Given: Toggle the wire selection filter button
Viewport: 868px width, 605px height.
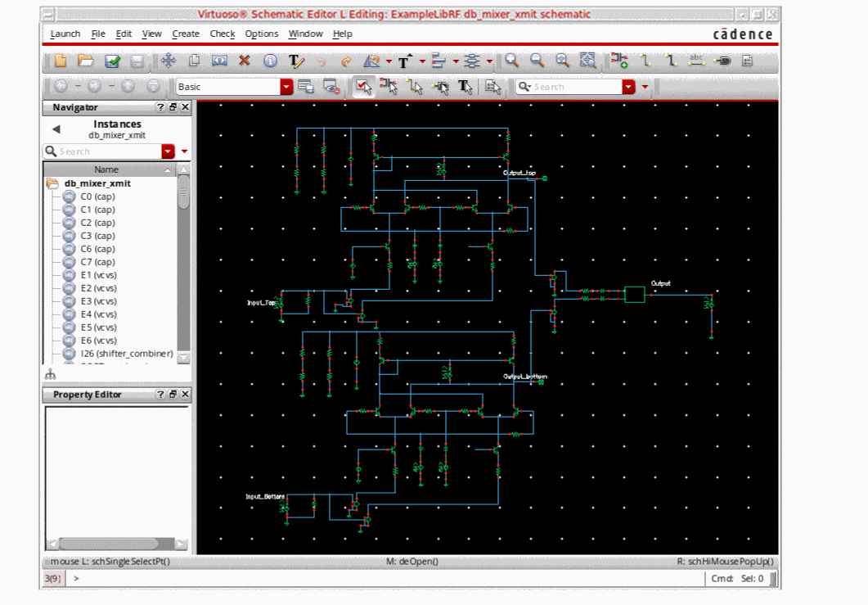Looking at the screenshot, I should click(416, 87).
